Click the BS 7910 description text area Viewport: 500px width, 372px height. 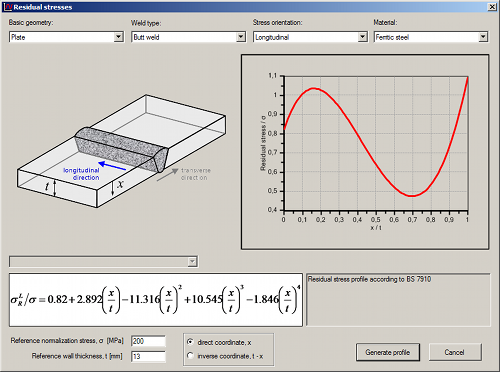[x=398, y=300]
